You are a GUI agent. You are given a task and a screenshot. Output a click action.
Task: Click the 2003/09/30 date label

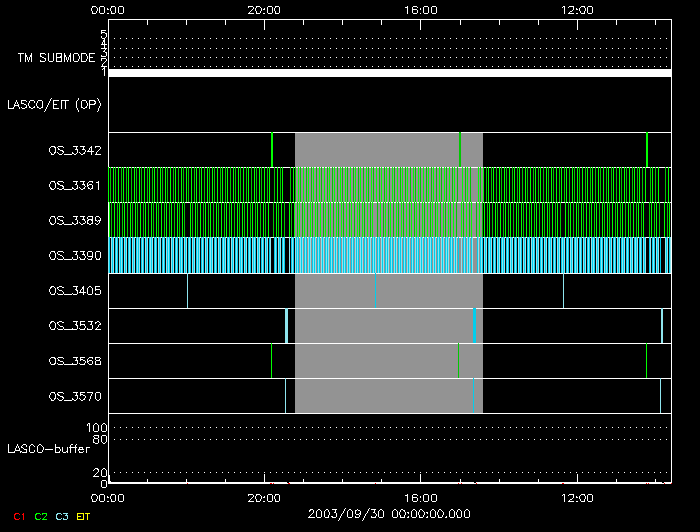click(x=389, y=512)
